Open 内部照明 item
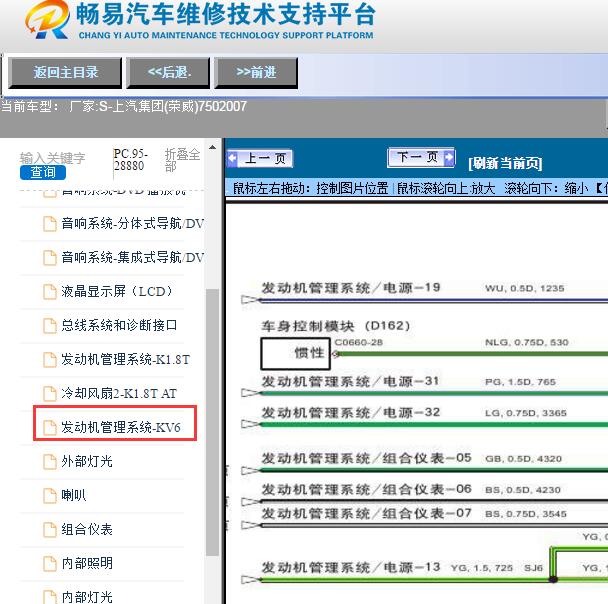 tap(87, 563)
